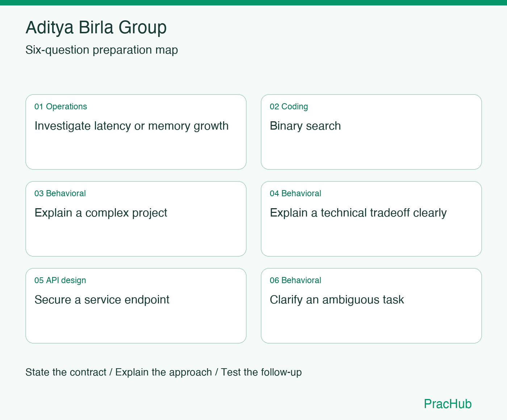Select the 01 Operations label

point(61,106)
